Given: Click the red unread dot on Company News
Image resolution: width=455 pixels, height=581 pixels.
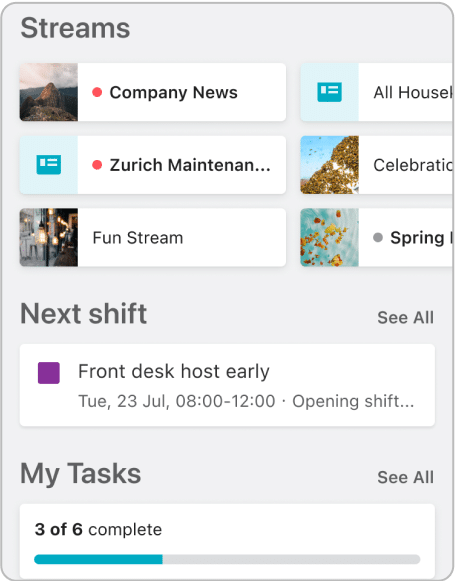Looking at the screenshot, I should click(x=97, y=92).
